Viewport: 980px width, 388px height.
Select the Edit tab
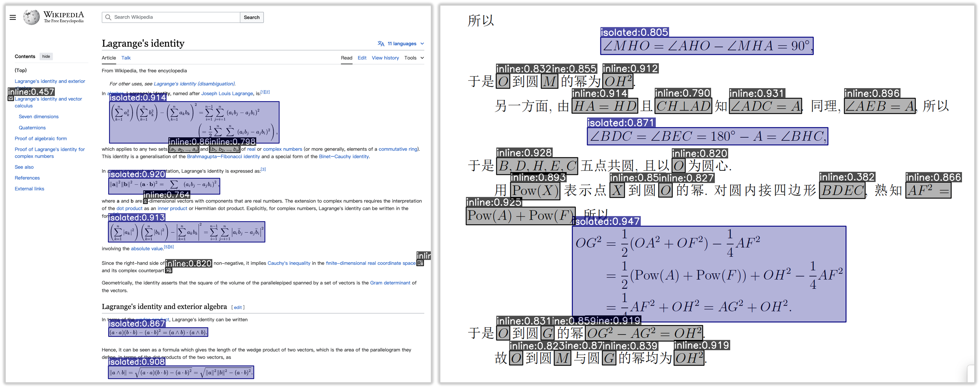pyautogui.click(x=361, y=58)
